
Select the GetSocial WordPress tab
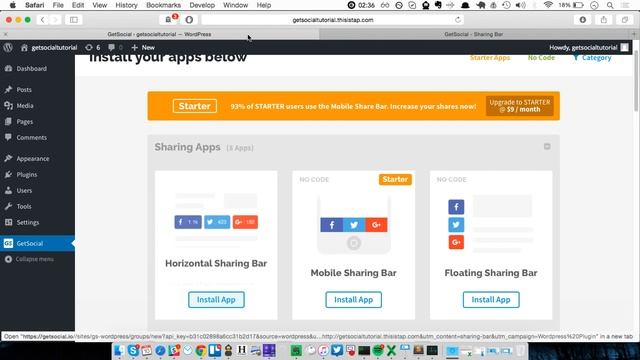pos(159,34)
